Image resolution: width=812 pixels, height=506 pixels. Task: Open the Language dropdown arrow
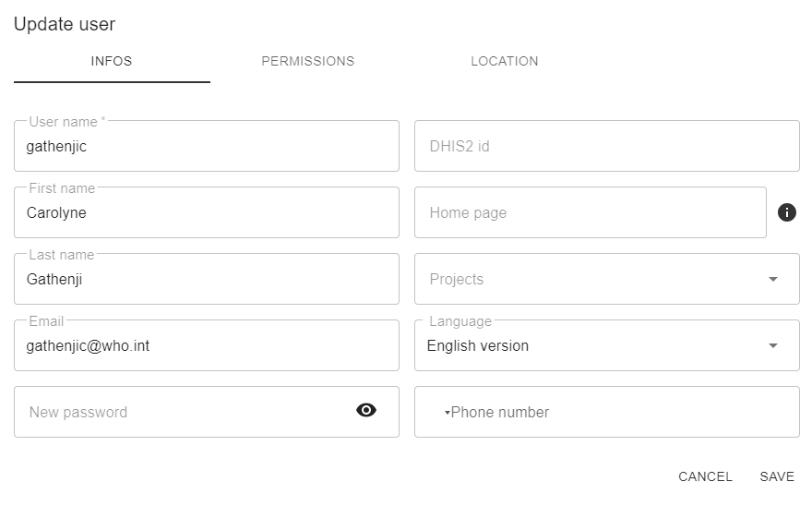[x=772, y=346]
